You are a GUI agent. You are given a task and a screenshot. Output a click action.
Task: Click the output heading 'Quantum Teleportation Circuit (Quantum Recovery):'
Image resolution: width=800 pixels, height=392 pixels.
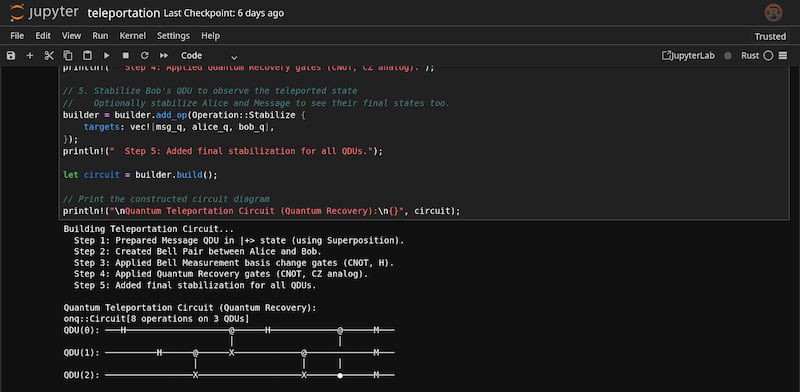[190, 308]
